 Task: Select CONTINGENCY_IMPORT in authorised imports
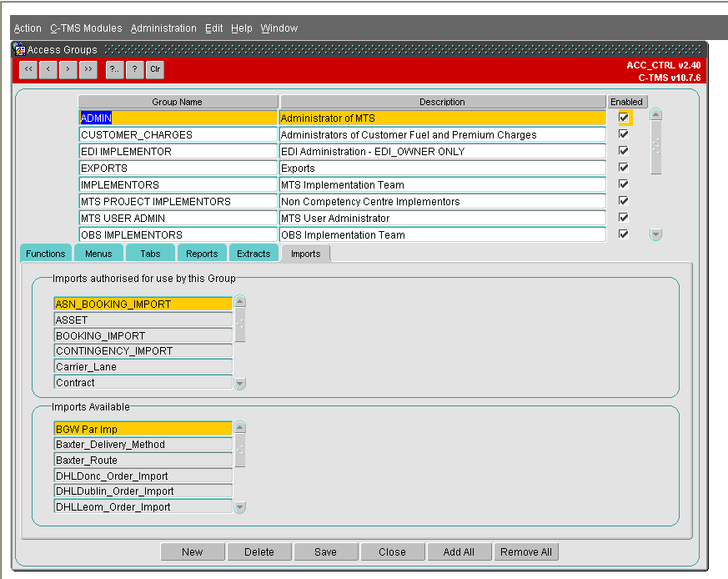pyautogui.click(x=143, y=351)
